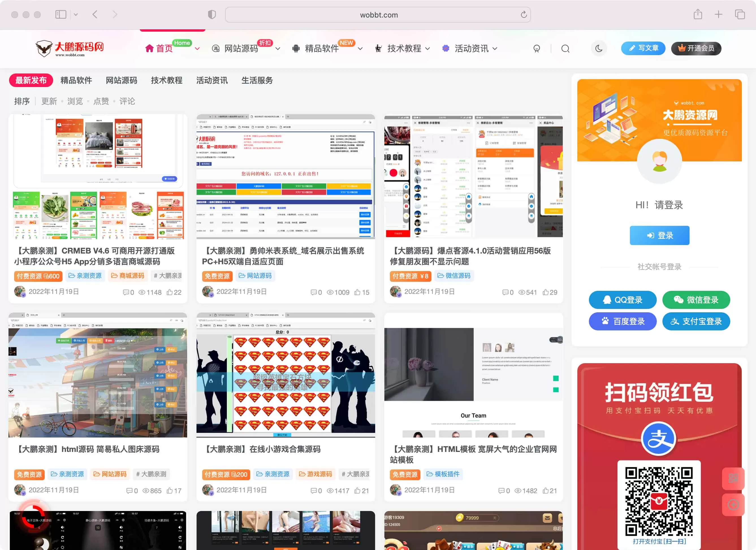This screenshot has height=550, width=756.
Task: Click the 微信登录 button
Action: 696,300
